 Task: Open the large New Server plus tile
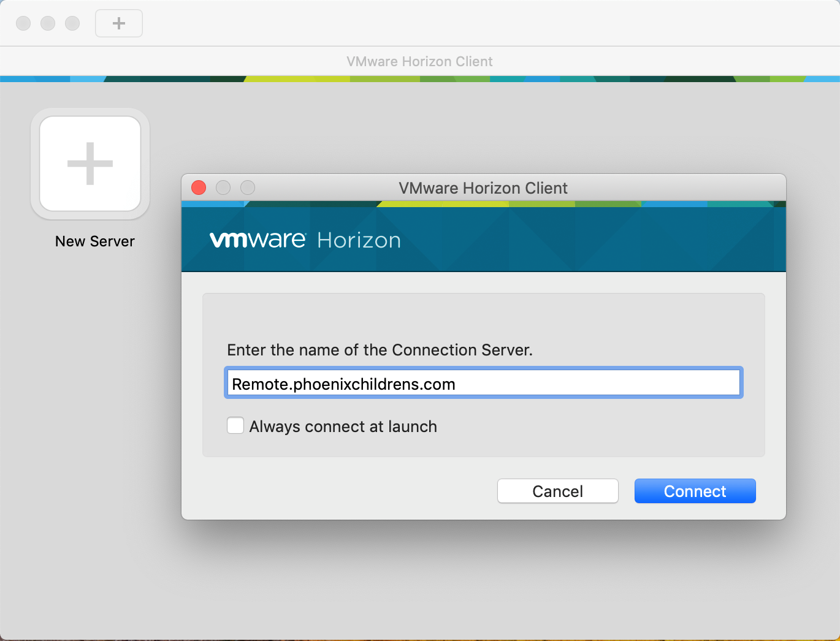pos(90,164)
